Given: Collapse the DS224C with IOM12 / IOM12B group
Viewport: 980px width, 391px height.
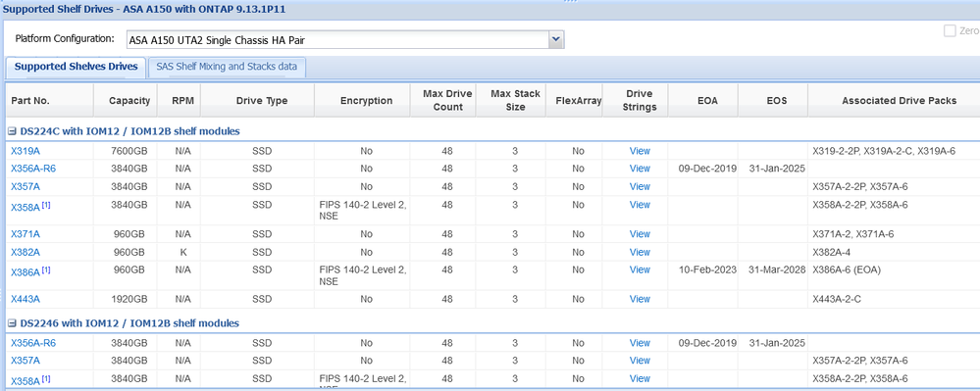Looking at the screenshot, I should point(12,131).
